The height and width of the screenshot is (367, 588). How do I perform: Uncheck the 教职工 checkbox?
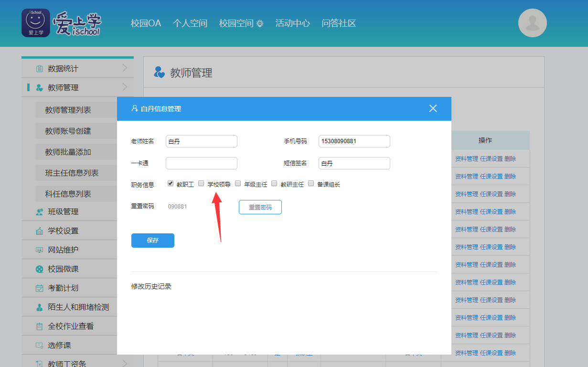click(x=171, y=183)
